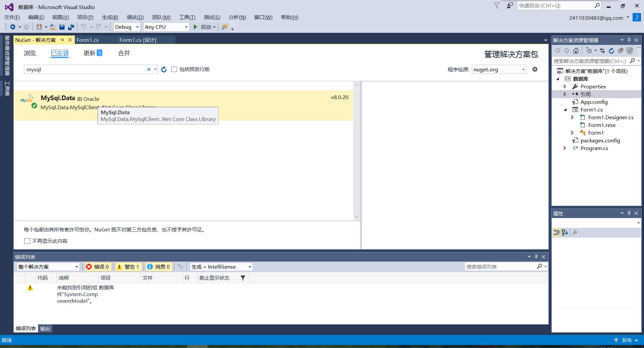Click the filter icon in suppression state column

click(x=243, y=278)
